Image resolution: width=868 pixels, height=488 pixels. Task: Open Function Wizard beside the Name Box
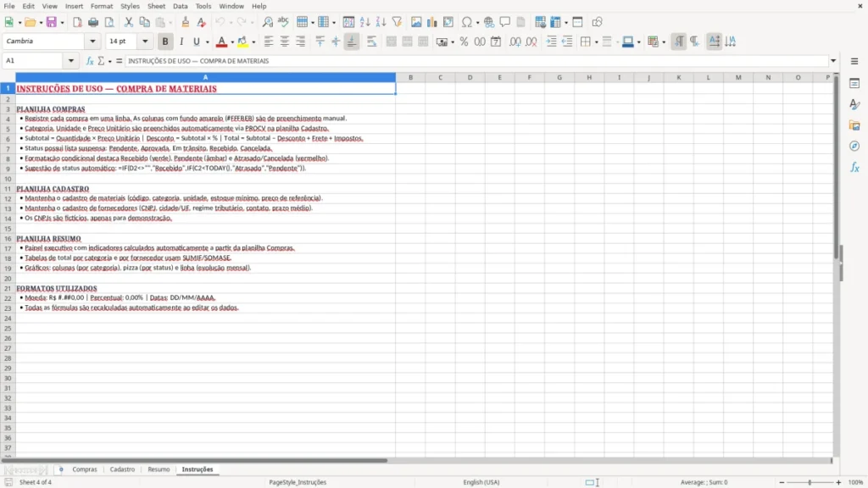(90, 61)
